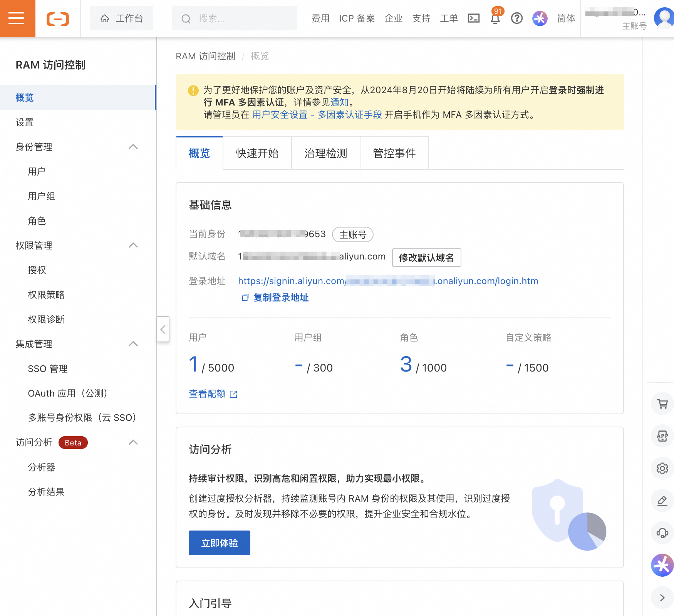This screenshot has height=616, width=674.
Task: Click the 复制登录地址 link
Action: [280, 298]
